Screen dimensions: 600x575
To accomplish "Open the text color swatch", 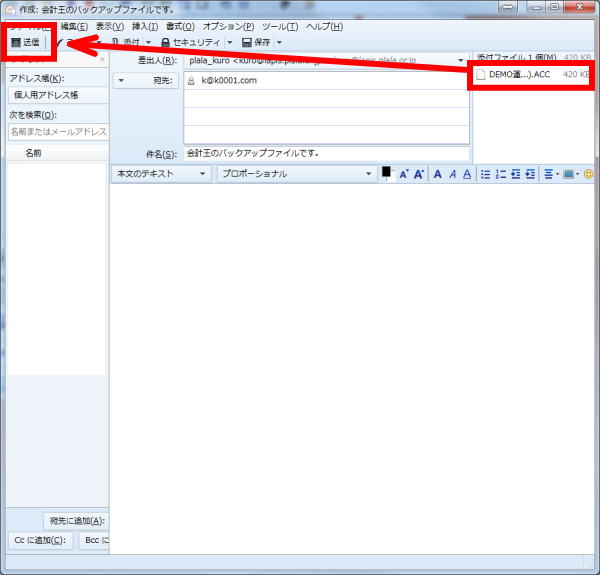I will coord(386,173).
